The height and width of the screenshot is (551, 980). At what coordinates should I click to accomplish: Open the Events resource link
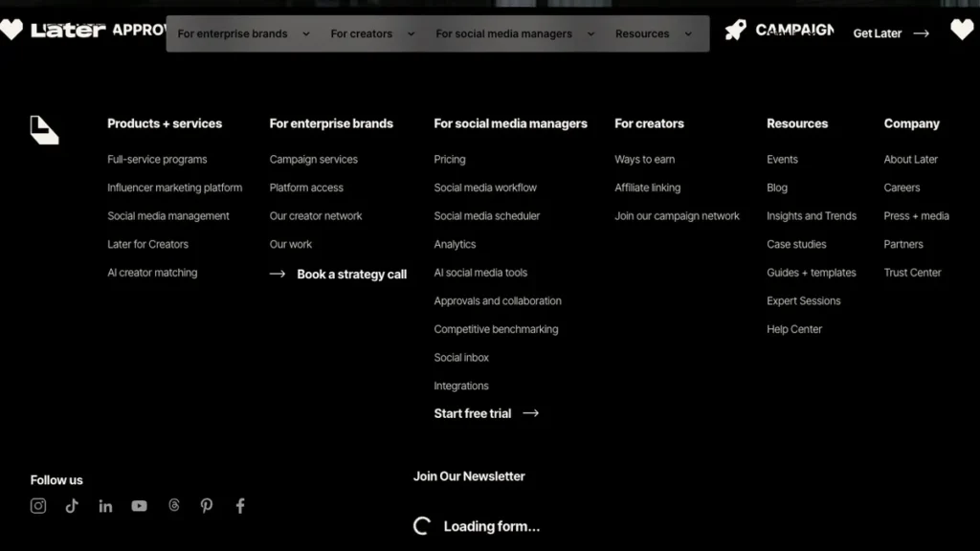coord(783,160)
